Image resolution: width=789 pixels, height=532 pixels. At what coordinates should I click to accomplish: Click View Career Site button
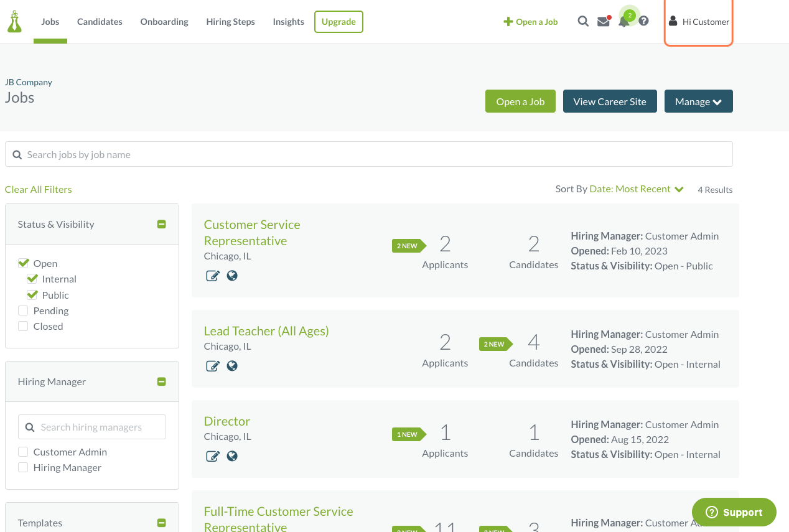(610, 101)
